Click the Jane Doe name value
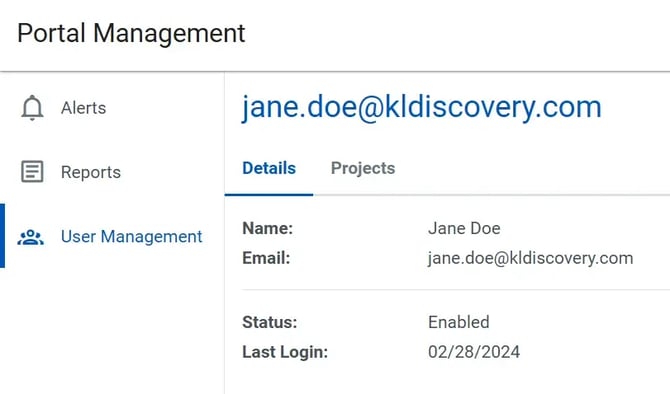The image size is (670, 394). click(x=464, y=228)
